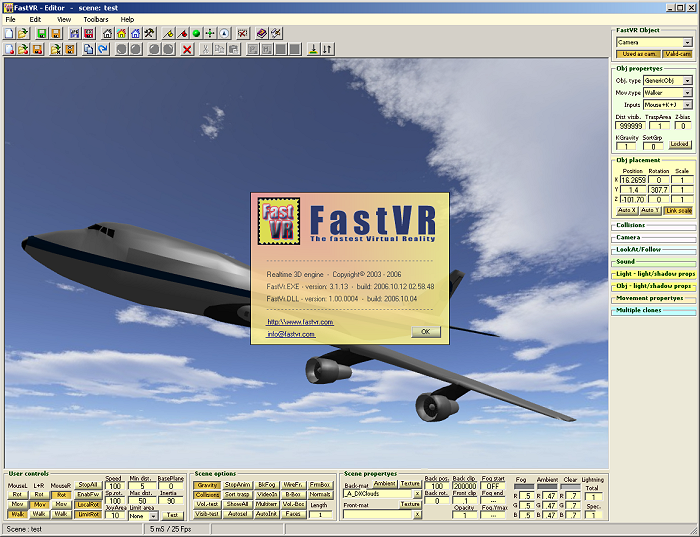Click the up-down swap arrows icon
Screen dimensions: 700x537
pos(328,49)
